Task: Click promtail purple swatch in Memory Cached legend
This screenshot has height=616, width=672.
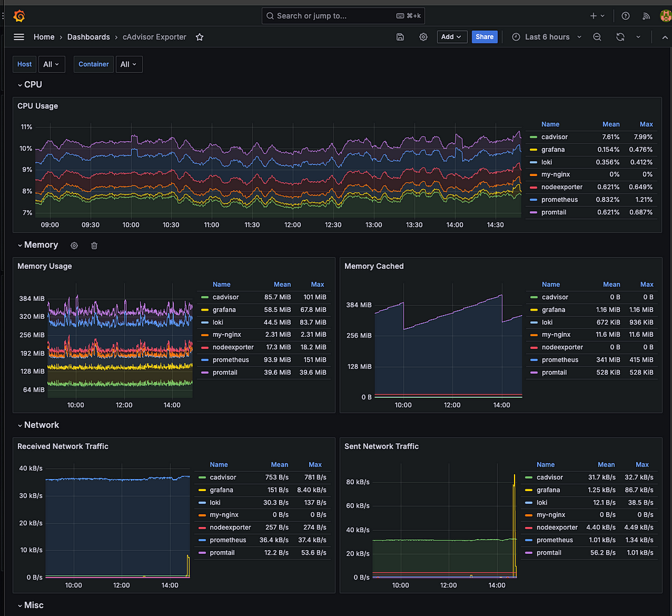Action: 534,373
